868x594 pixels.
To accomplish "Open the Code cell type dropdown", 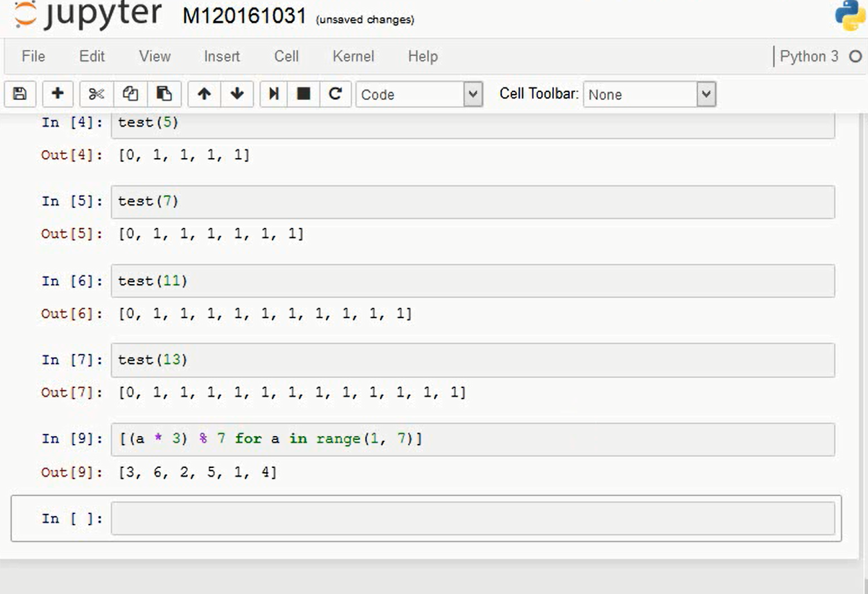I will 419,95.
